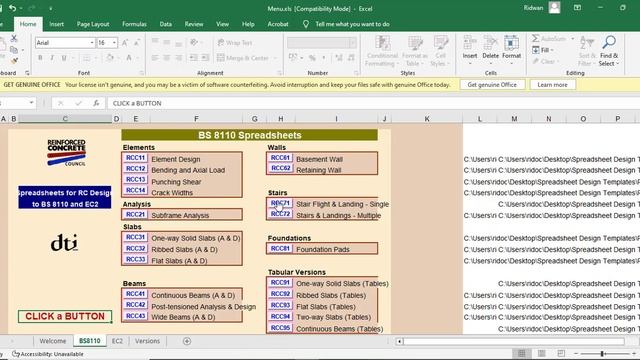Open the Formulas ribbon tab

[134, 24]
